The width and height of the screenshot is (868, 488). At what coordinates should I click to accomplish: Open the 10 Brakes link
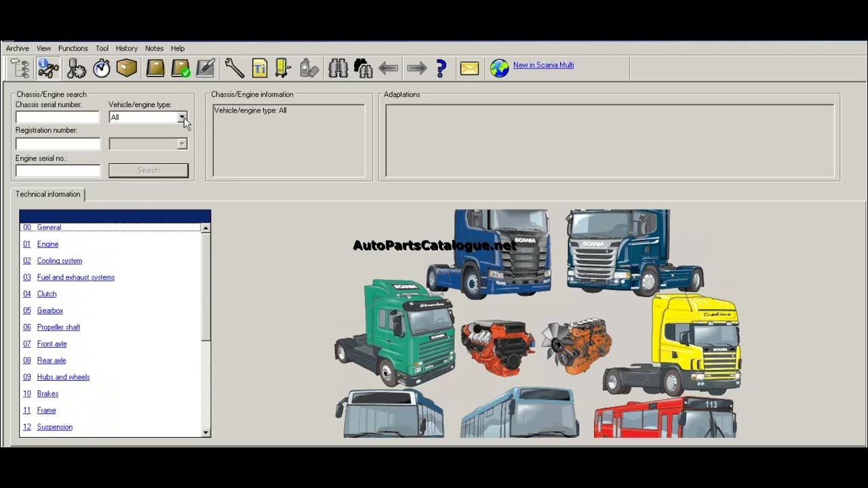tap(41, 394)
